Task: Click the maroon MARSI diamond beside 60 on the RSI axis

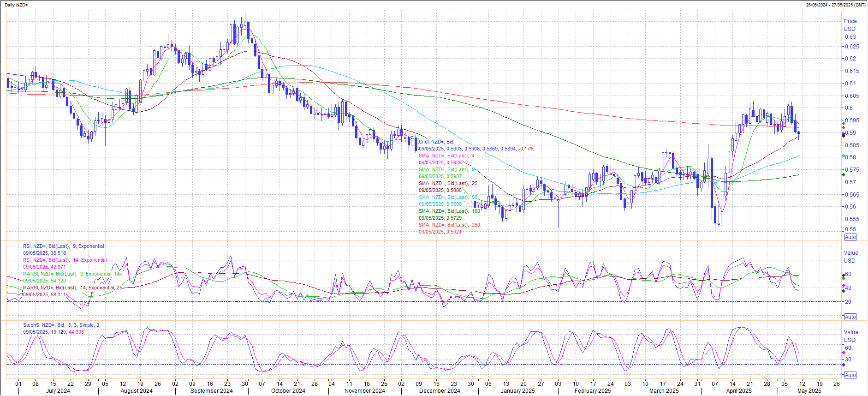Action: 844,275
